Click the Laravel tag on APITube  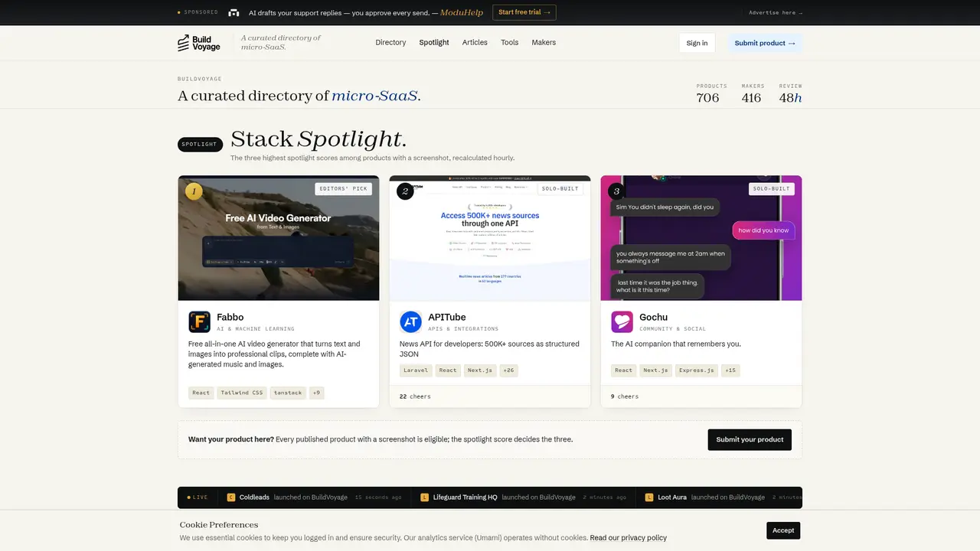[416, 370]
